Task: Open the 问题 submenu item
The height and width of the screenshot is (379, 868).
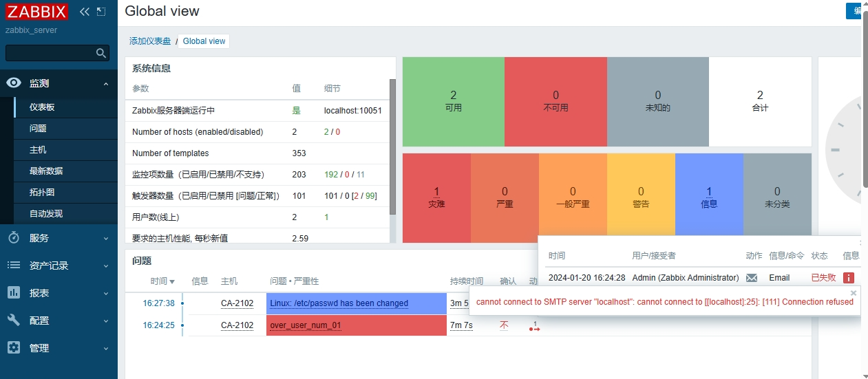Action: pos(38,129)
